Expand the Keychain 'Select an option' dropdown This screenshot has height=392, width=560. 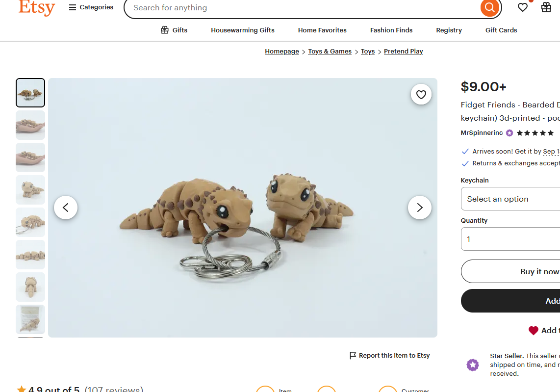pyautogui.click(x=510, y=199)
